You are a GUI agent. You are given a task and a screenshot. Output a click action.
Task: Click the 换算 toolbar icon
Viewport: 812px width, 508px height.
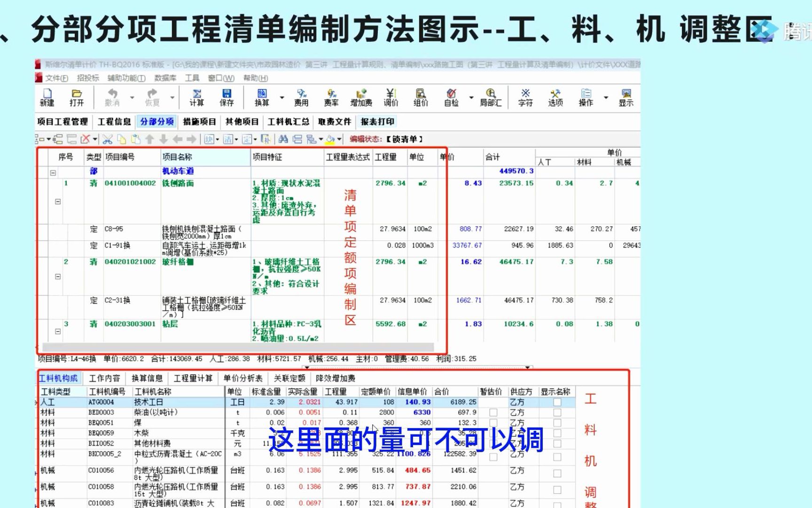(262, 97)
